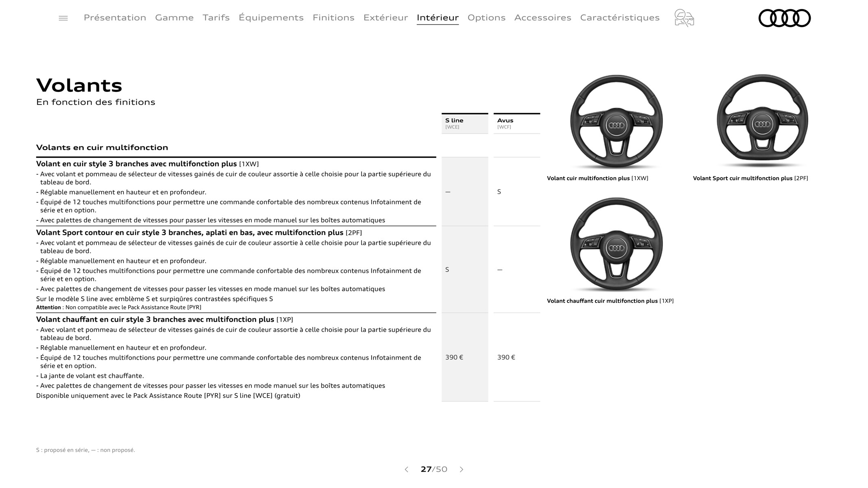Click caption 'Volant chauffant cuir multifonction plus [1XP]'
868x488 pixels.
[x=610, y=301]
